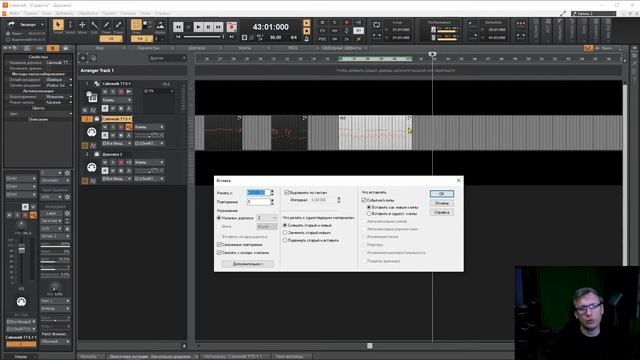Viewport: 640px width, 360px height.
Task: Mute the first Cakewalk TTS-1 track
Action: pos(105,92)
